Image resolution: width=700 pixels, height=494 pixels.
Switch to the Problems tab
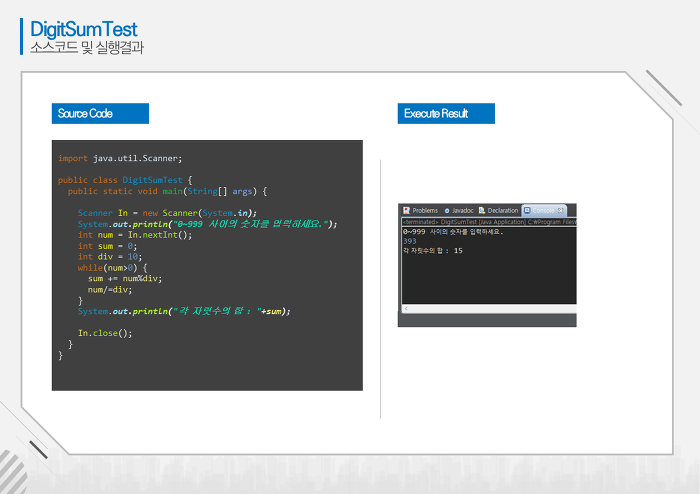420,210
